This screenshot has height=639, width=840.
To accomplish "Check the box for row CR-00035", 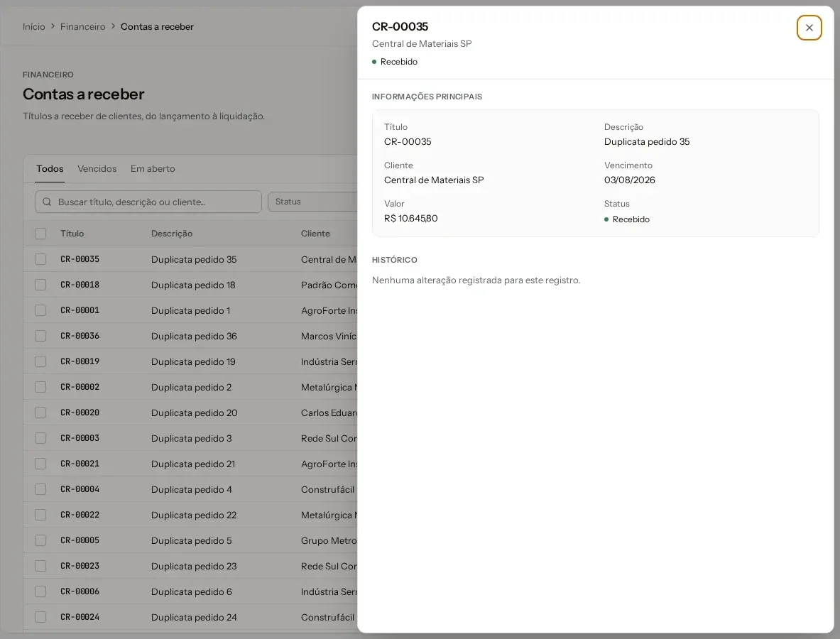I will (40, 259).
